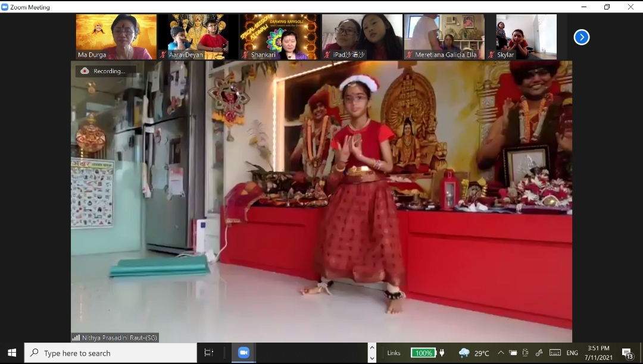The image size is (643, 364).
Task: Open the notification center icon
Action: click(627, 353)
